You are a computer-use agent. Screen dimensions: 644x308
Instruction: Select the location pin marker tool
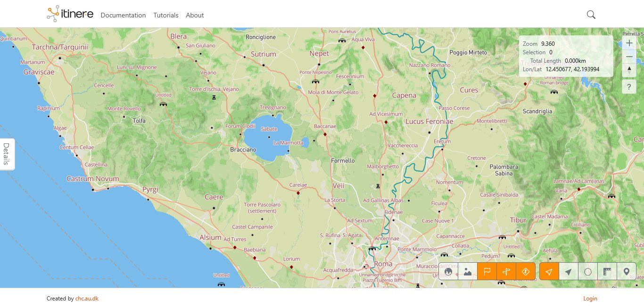[627, 272]
